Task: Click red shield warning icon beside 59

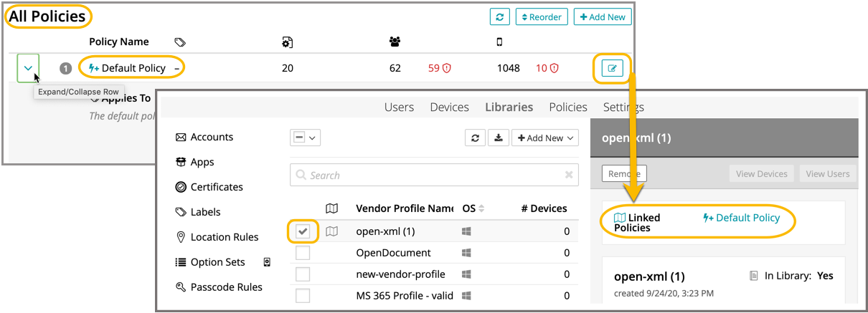Action: point(445,69)
